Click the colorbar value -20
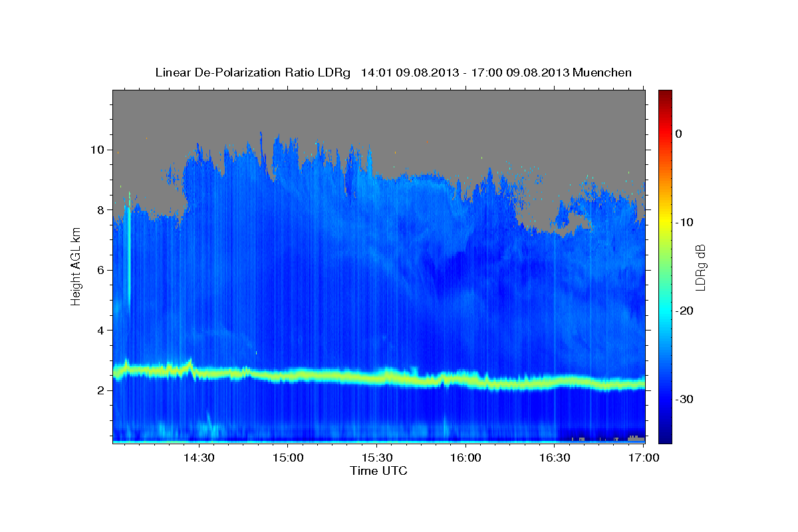798x532 pixels. point(684,311)
